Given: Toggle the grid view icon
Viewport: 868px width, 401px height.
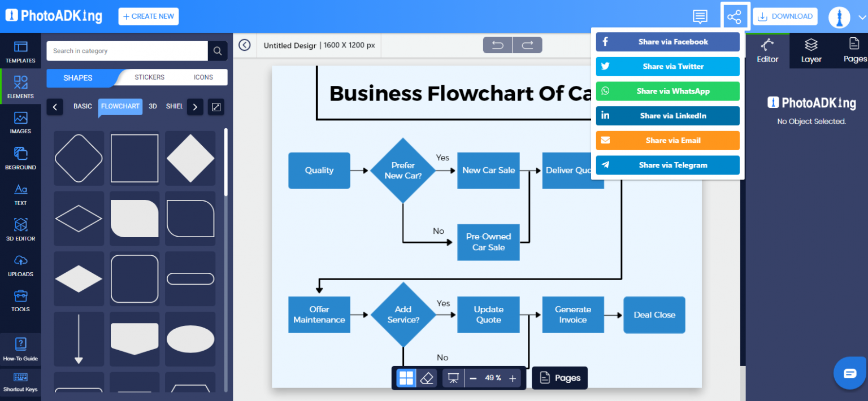Looking at the screenshot, I should point(406,378).
